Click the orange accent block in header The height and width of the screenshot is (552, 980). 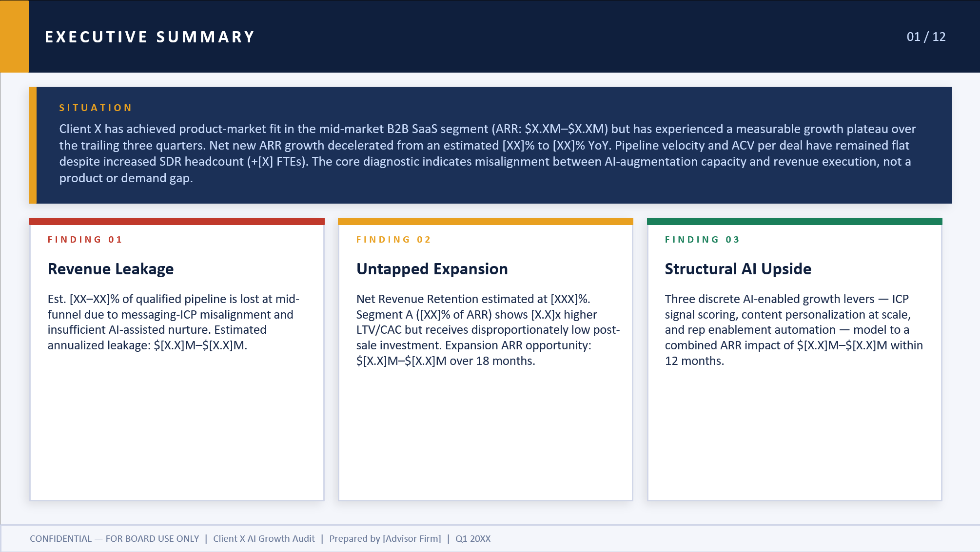pyautogui.click(x=14, y=37)
